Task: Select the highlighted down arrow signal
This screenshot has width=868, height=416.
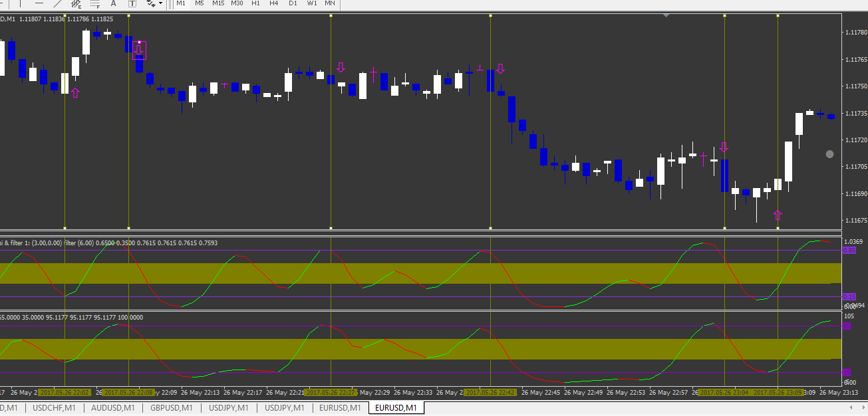Action: coord(139,50)
